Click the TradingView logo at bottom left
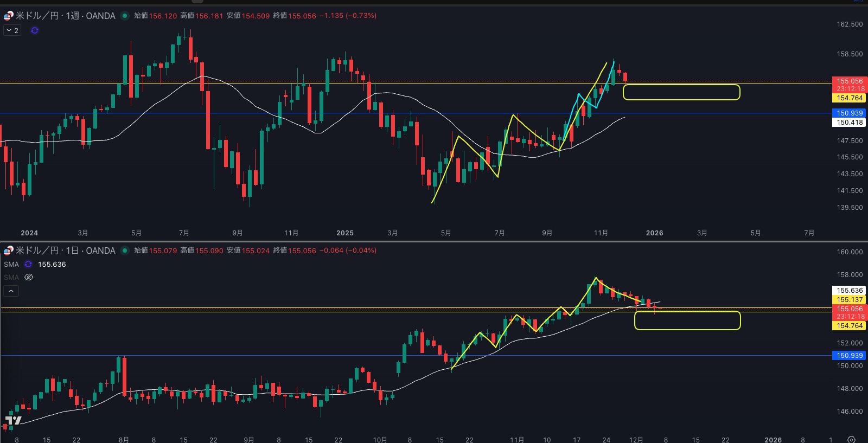This screenshot has width=868, height=443. click(13, 420)
